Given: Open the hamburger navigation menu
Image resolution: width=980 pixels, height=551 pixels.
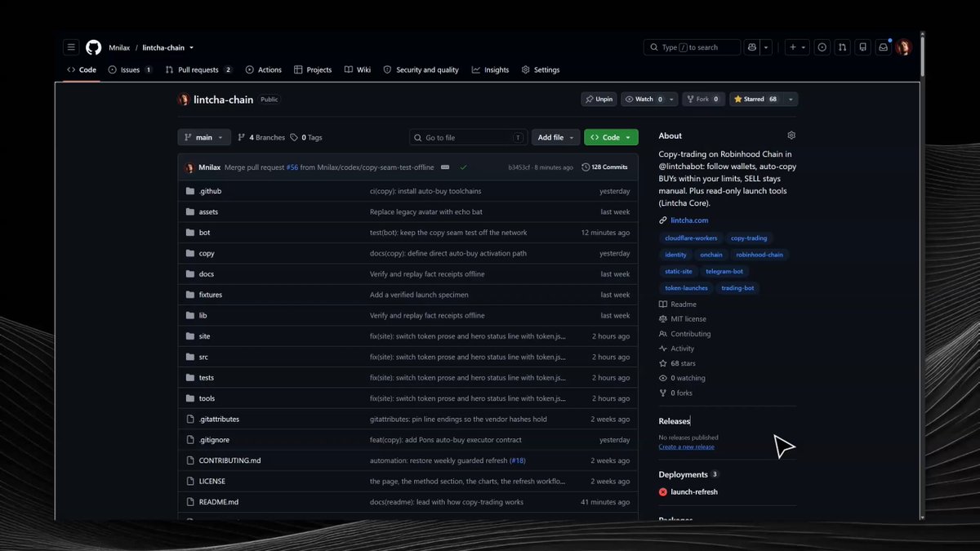Looking at the screenshot, I should (71, 47).
